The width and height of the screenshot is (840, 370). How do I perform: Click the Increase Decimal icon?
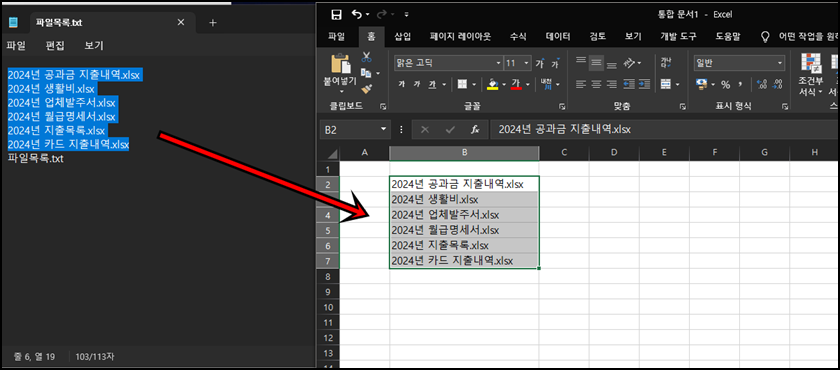[762, 84]
